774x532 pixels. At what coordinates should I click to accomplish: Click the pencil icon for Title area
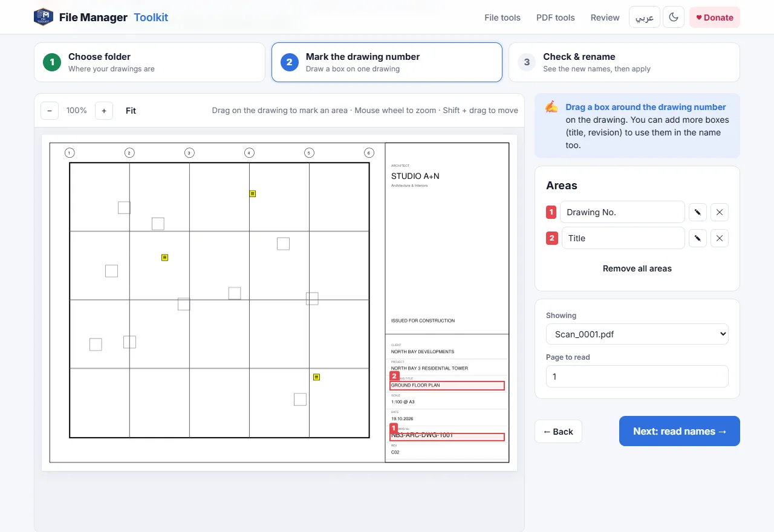[698, 238]
